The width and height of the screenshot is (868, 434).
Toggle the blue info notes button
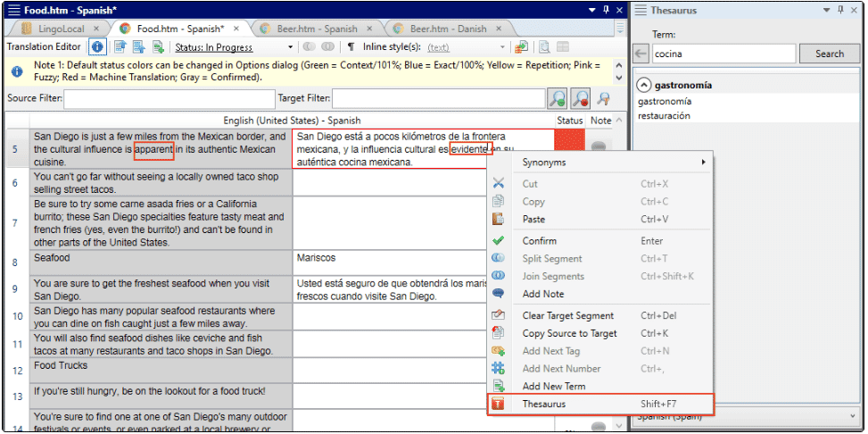coord(98,47)
